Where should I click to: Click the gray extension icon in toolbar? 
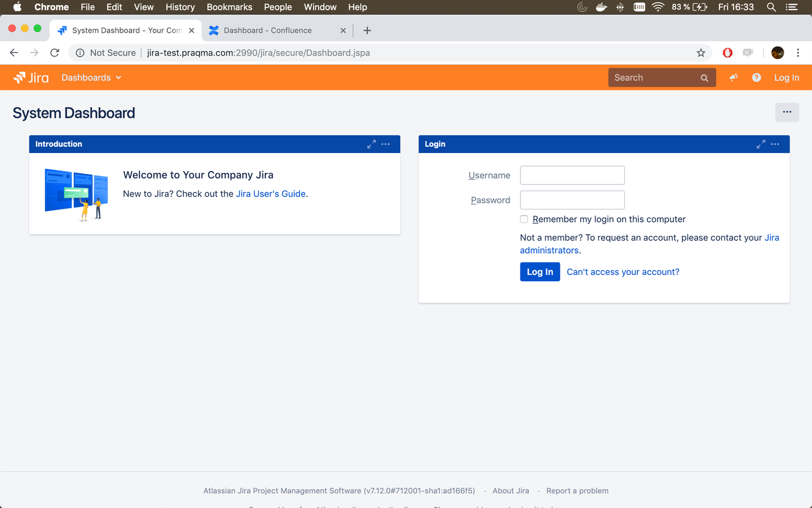coord(748,52)
